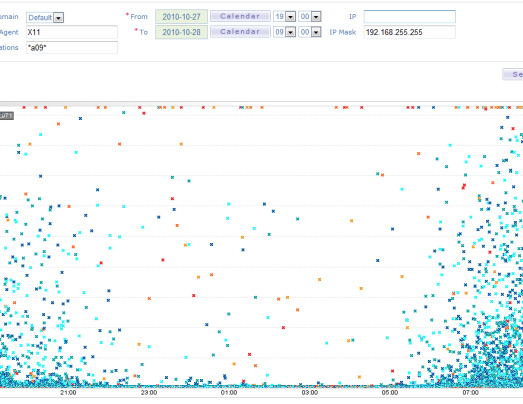Click the 07:00 time axis label
Image resolution: width=523 pixels, height=404 pixels.
point(470,393)
